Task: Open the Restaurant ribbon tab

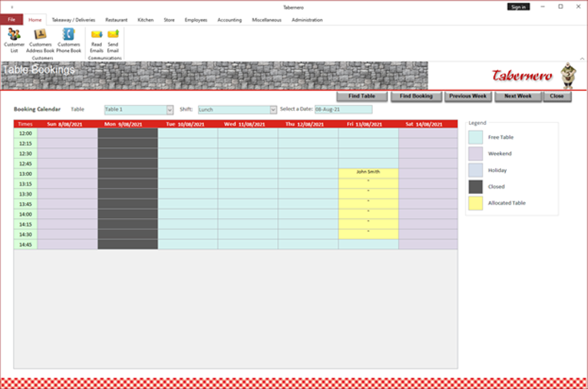Action: click(116, 20)
